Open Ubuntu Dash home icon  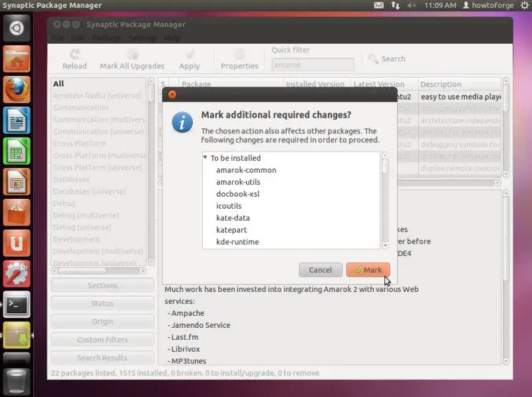point(17,28)
